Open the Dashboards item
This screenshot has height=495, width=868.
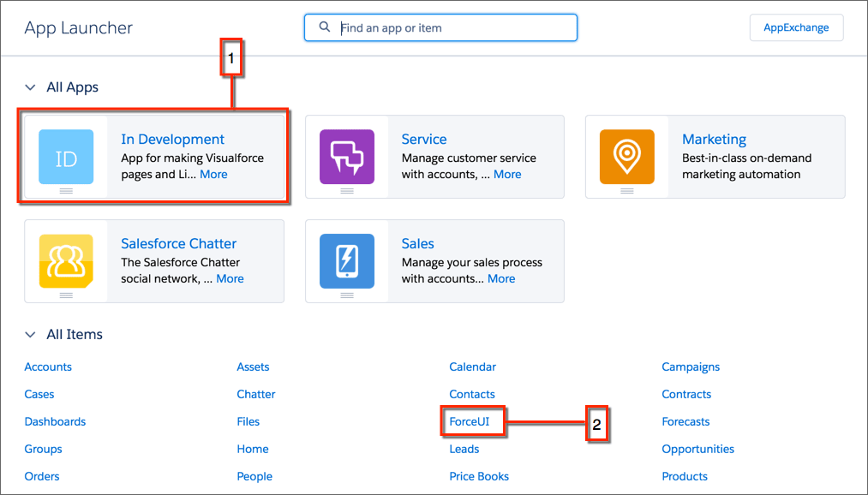[56, 421]
